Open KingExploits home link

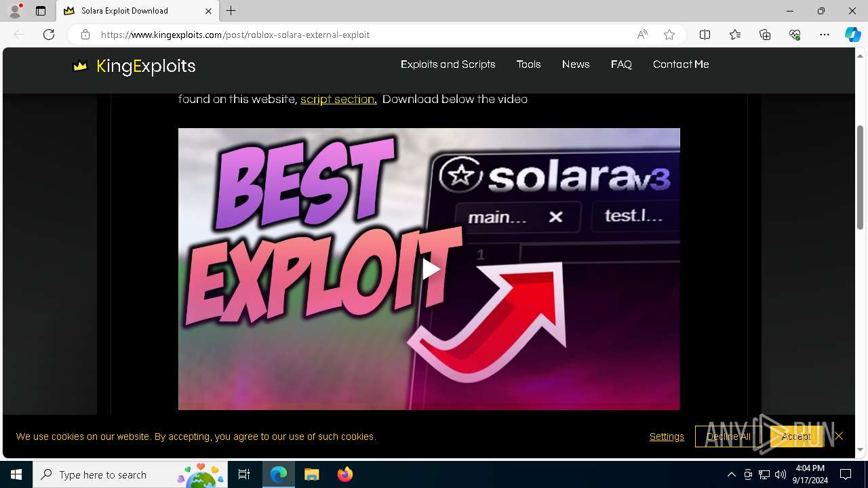pyautogui.click(x=146, y=66)
